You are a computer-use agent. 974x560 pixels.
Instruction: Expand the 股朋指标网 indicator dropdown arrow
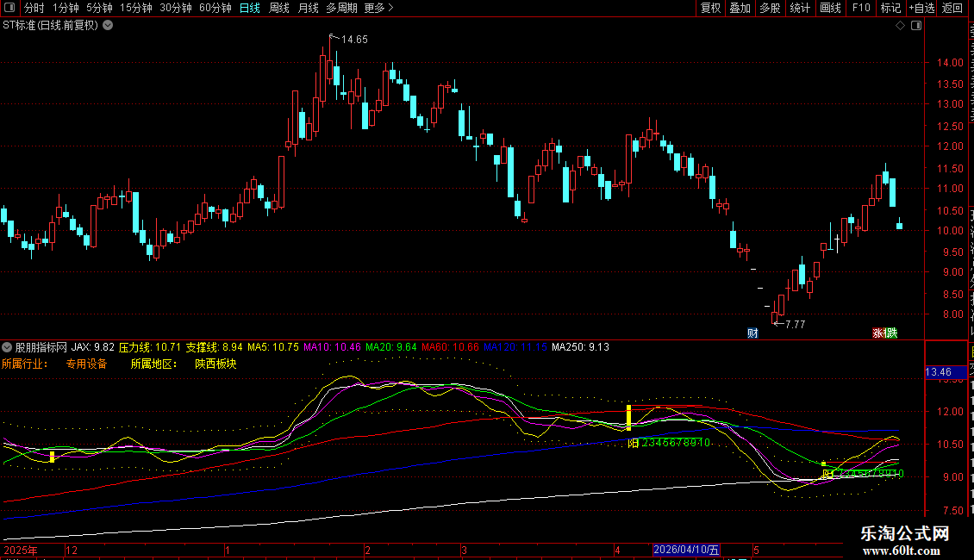[x=7, y=347]
